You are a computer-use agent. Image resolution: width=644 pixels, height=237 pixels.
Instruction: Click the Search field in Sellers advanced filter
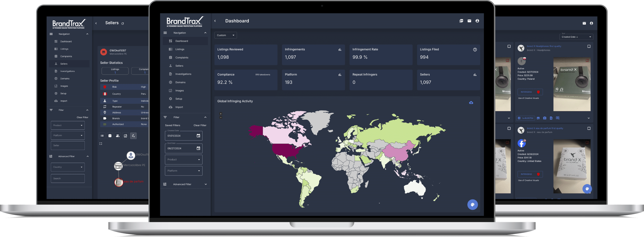[68, 179]
